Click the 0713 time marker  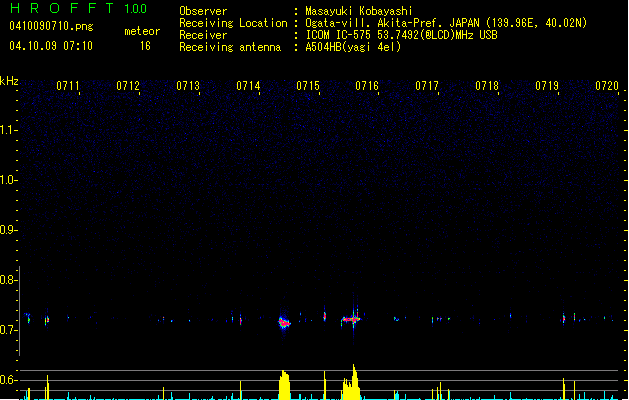pyautogui.click(x=188, y=86)
